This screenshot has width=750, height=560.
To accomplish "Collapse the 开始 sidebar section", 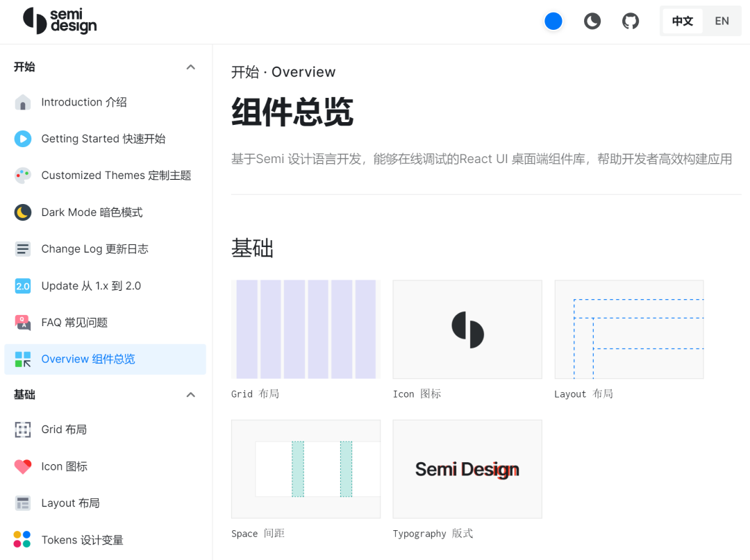I will tap(191, 67).
